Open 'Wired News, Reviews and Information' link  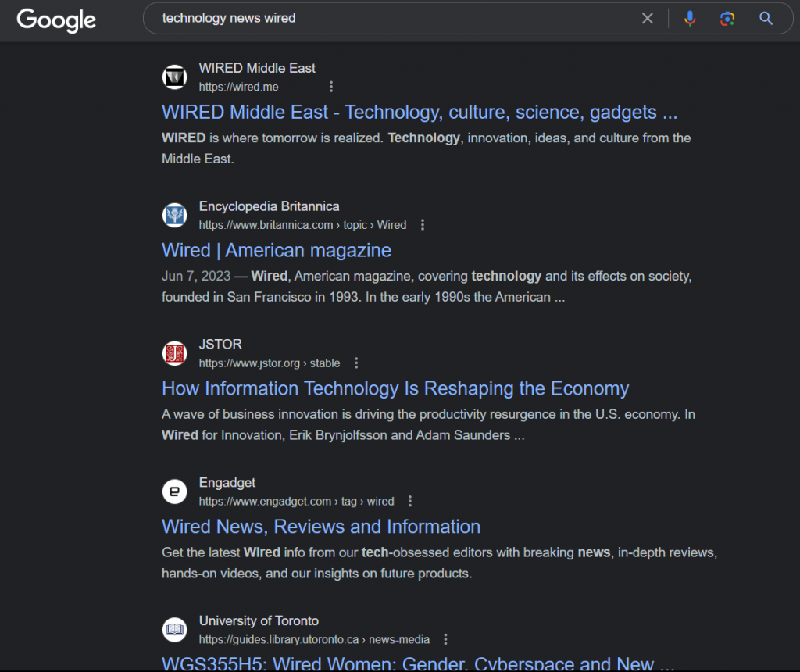321,527
